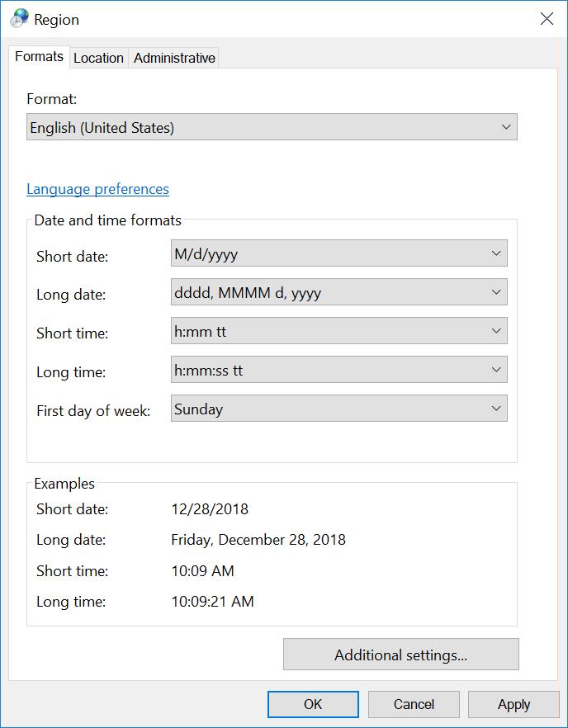The image size is (568, 728).
Task: Expand the Short date M/d/yyyy dropdown
Action: [338, 254]
